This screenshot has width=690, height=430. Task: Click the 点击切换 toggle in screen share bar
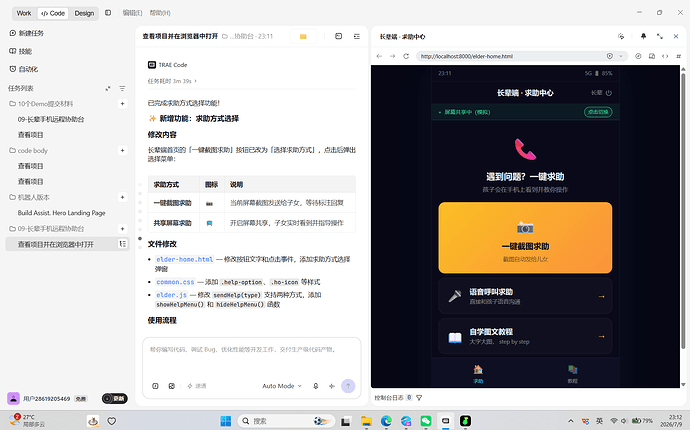[x=598, y=112]
